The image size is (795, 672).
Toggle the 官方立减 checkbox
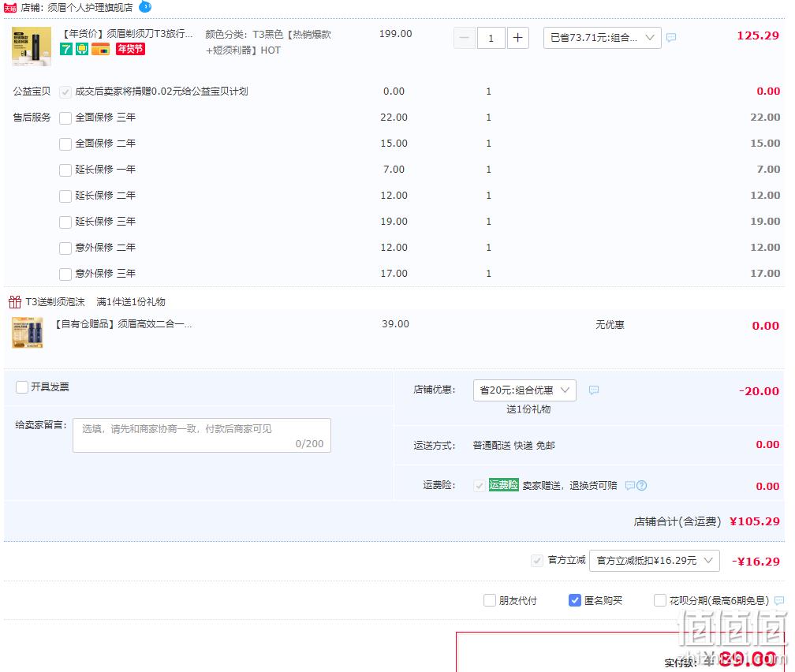[x=537, y=561]
